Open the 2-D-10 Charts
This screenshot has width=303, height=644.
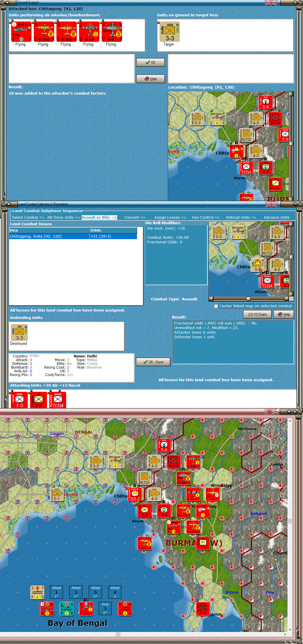point(257,314)
